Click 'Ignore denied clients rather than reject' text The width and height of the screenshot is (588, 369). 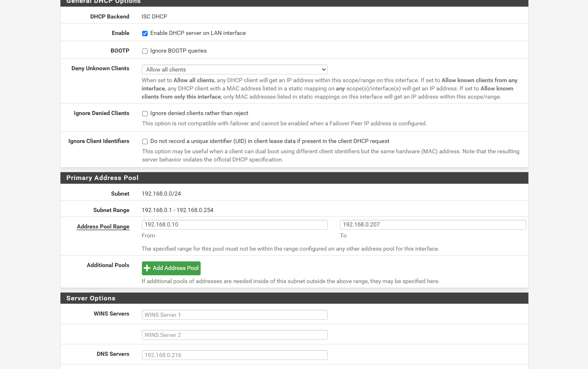(199, 113)
